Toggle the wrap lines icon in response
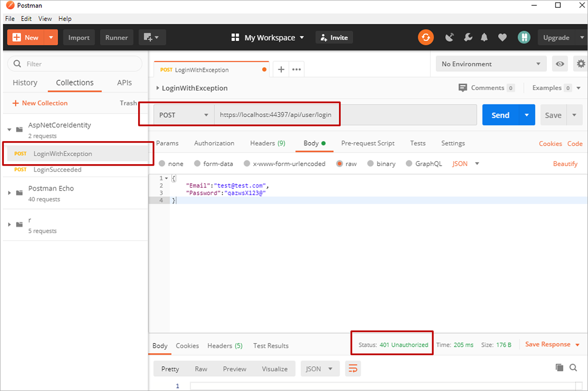Viewport: 588px width, 391px height. coord(353,368)
